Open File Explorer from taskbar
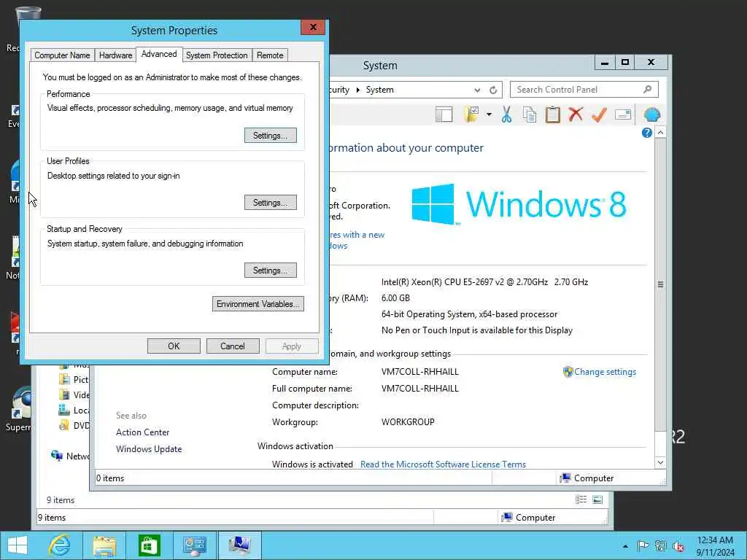This screenshot has height=560, width=747. pyautogui.click(x=104, y=545)
